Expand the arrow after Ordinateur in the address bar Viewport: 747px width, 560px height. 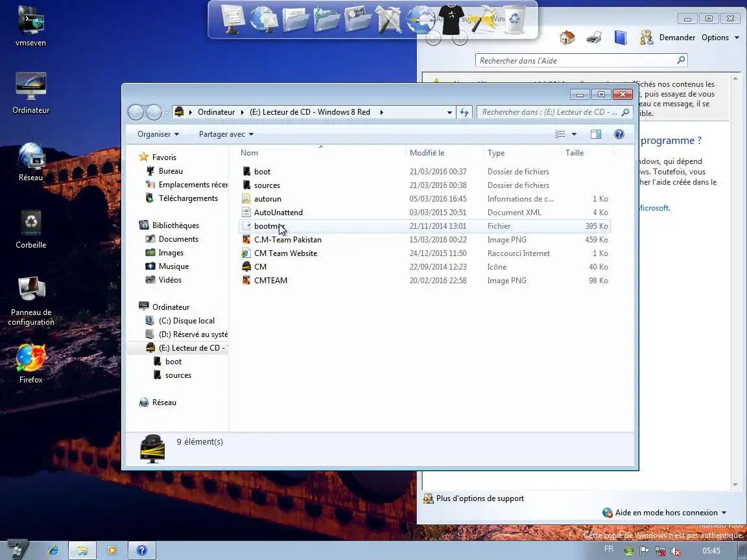click(x=242, y=112)
